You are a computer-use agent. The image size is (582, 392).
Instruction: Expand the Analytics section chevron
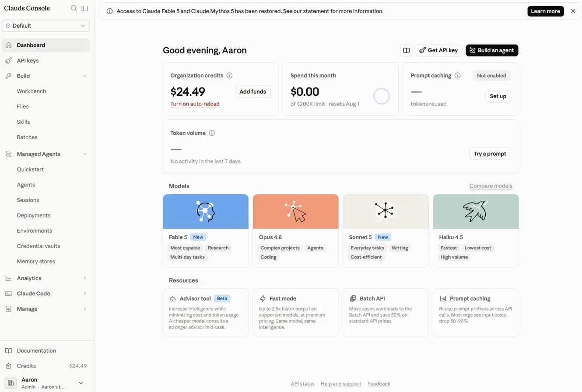[85, 278]
